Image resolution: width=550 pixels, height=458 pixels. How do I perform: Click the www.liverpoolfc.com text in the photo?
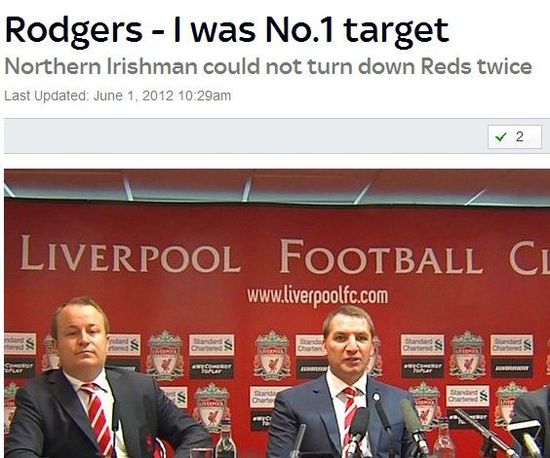pyautogui.click(x=317, y=296)
